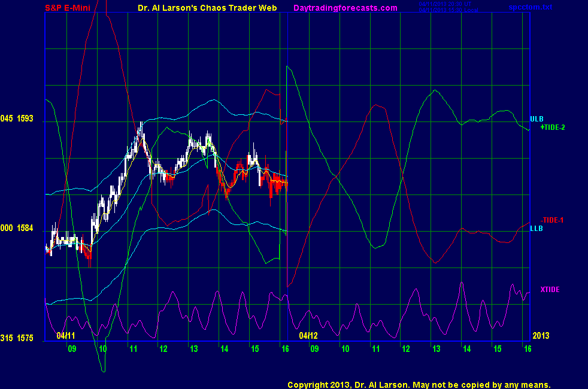Click hour '13' of the 04/11 session
This screenshot has height=389, width=588.
pyautogui.click(x=193, y=349)
